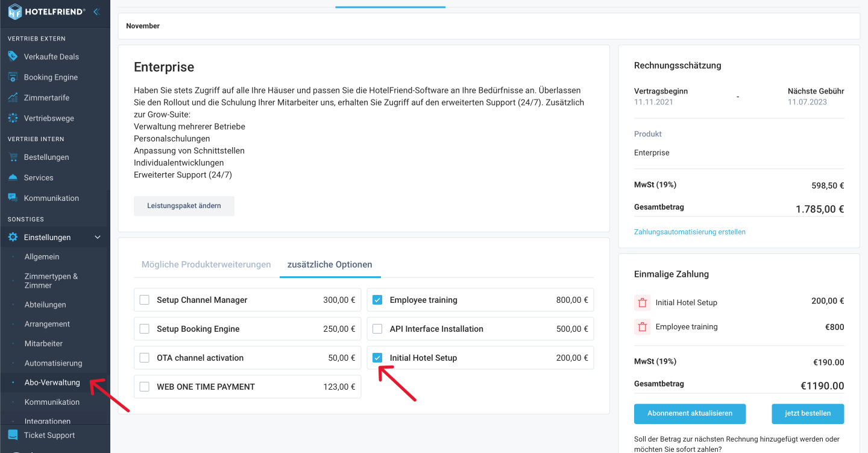Click jetzt bestellen button
Screen dimensions: 868x453
click(808, 414)
